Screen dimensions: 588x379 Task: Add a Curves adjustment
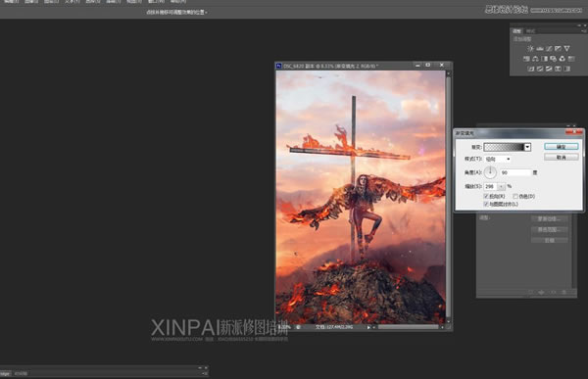click(549, 48)
